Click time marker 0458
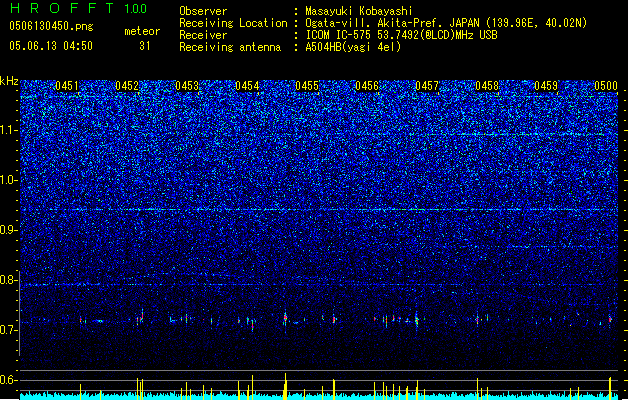 [487, 86]
